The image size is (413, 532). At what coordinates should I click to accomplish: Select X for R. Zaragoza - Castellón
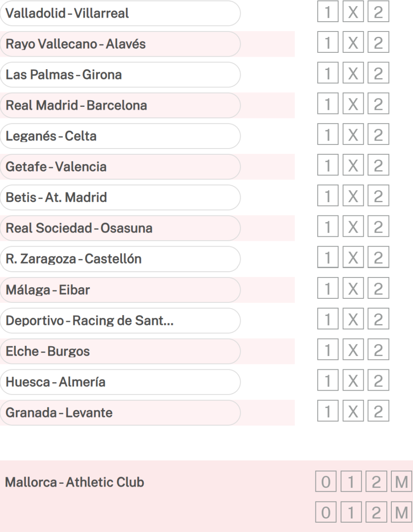click(353, 259)
